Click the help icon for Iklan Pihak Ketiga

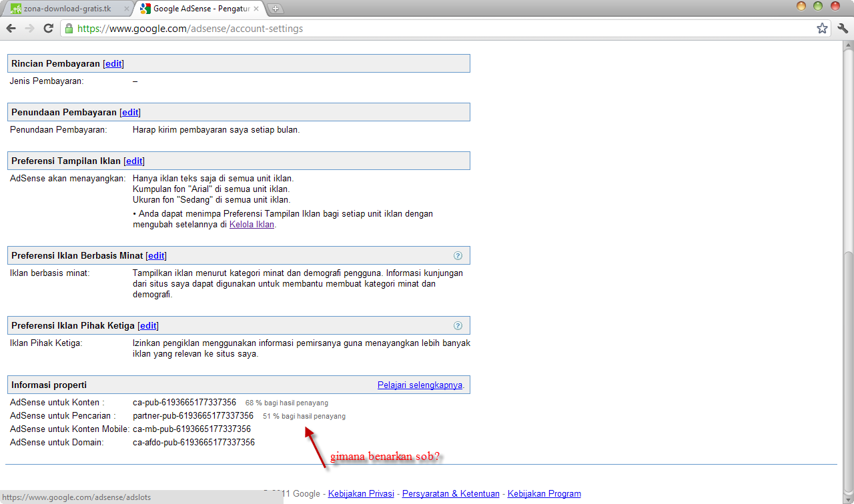point(458,325)
